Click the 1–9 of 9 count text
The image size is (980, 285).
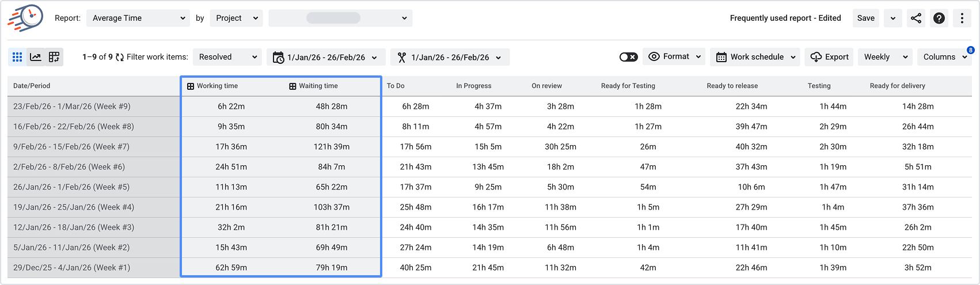click(97, 57)
